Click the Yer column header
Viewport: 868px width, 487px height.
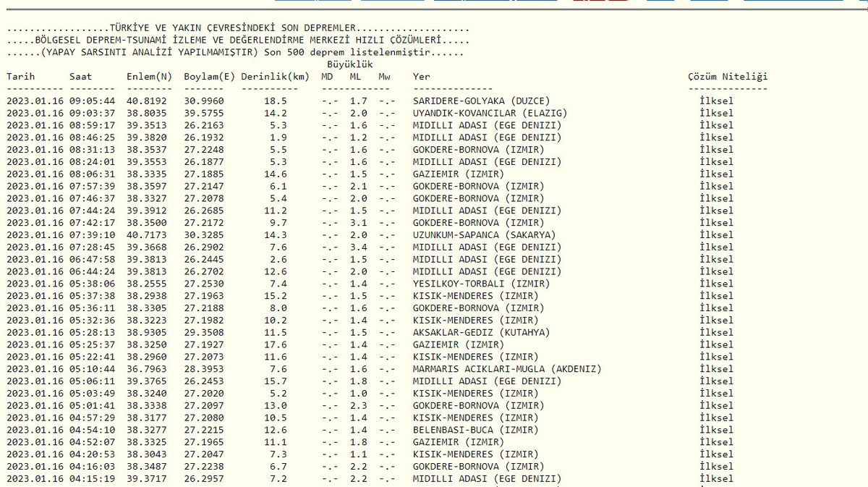[x=421, y=77]
